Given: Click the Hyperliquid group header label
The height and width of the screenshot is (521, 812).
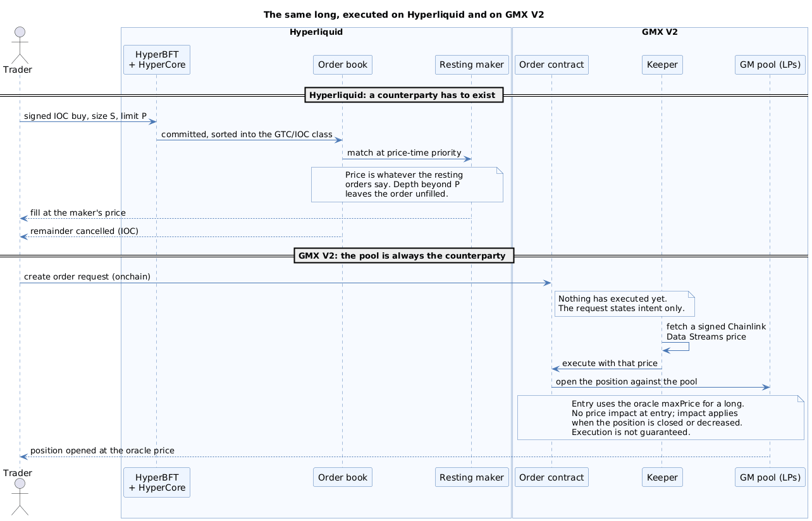Looking at the screenshot, I should (316, 32).
